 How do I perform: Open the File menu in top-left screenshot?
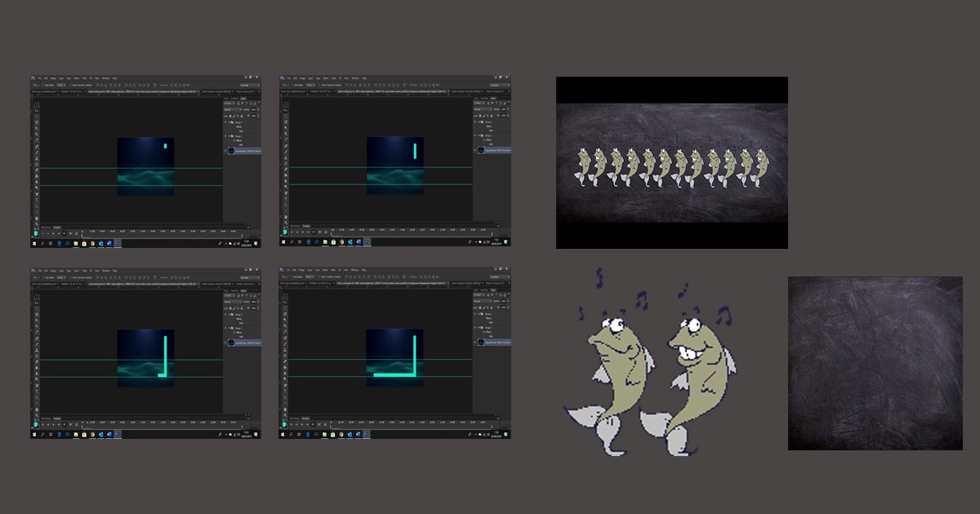click(x=40, y=78)
